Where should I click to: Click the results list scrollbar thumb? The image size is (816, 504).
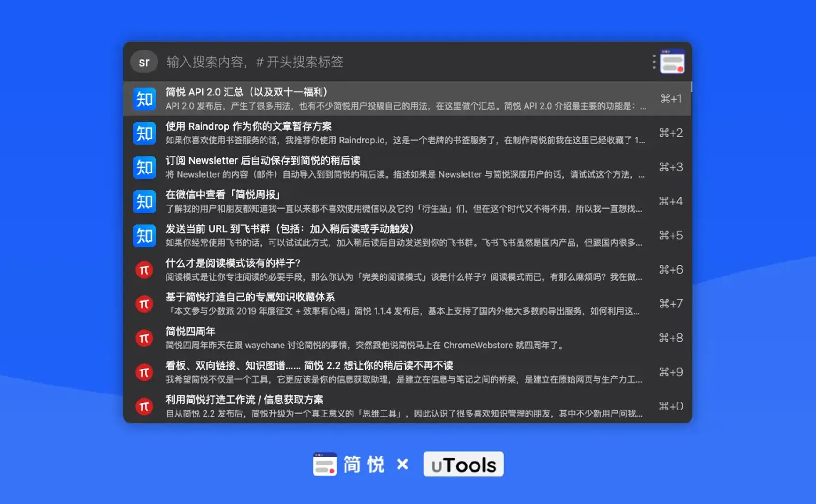tap(691, 87)
